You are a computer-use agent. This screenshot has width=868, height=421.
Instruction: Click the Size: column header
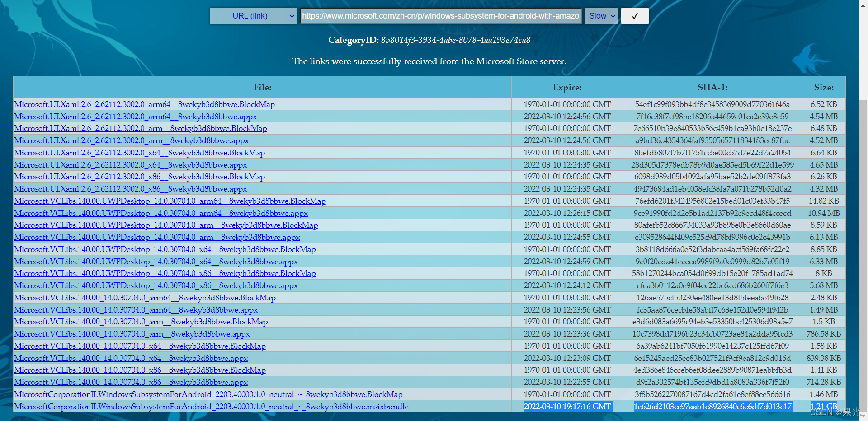(824, 87)
